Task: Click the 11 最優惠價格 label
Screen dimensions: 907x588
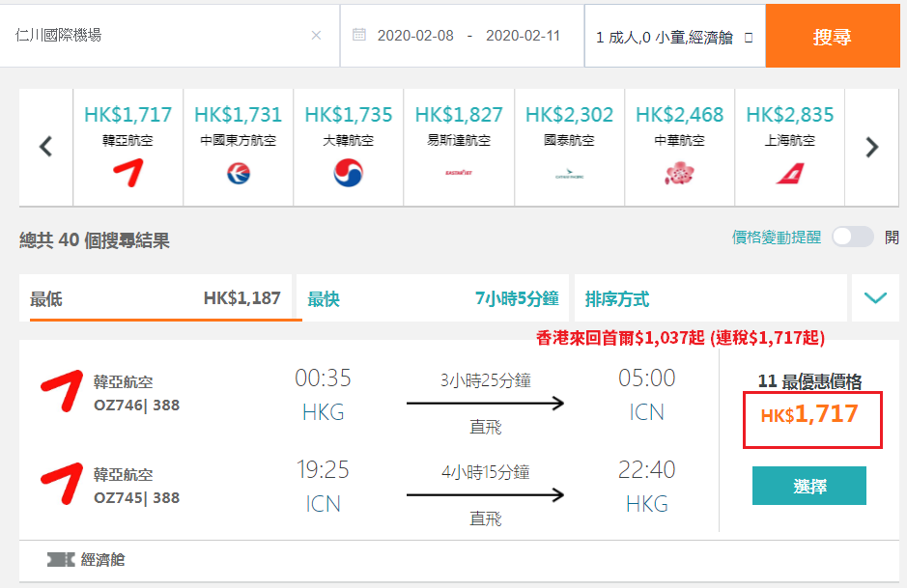Action: click(809, 381)
